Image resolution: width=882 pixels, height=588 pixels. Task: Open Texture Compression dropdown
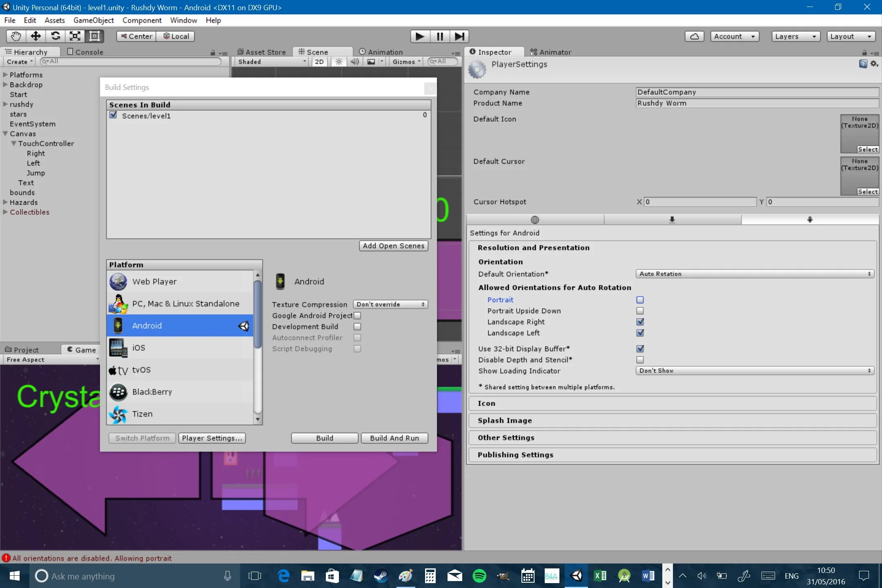coord(390,304)
